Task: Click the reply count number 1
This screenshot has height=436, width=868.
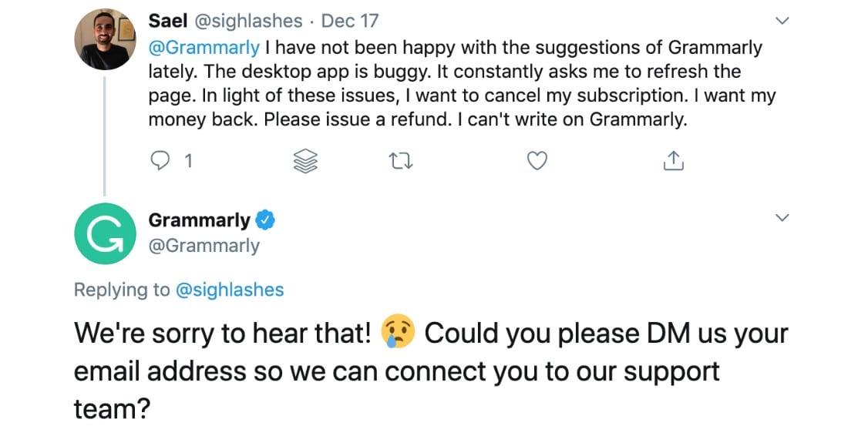Action: coord(187,160)
